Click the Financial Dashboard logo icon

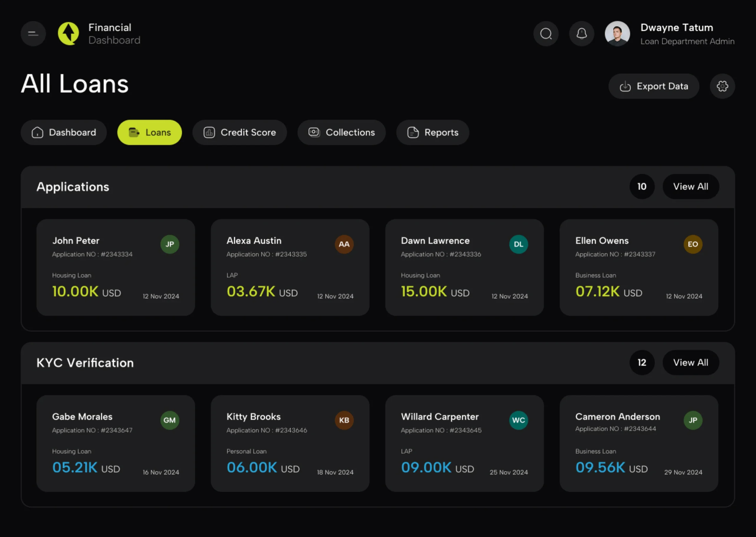(x=69, y=34)
